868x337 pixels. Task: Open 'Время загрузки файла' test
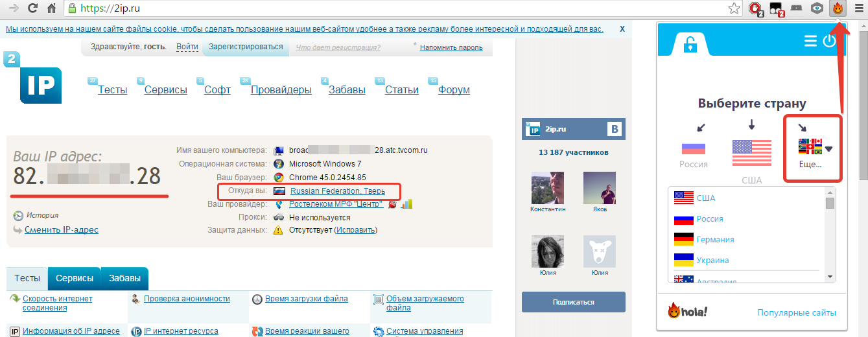pyautogui.click(x=307, y=299)
